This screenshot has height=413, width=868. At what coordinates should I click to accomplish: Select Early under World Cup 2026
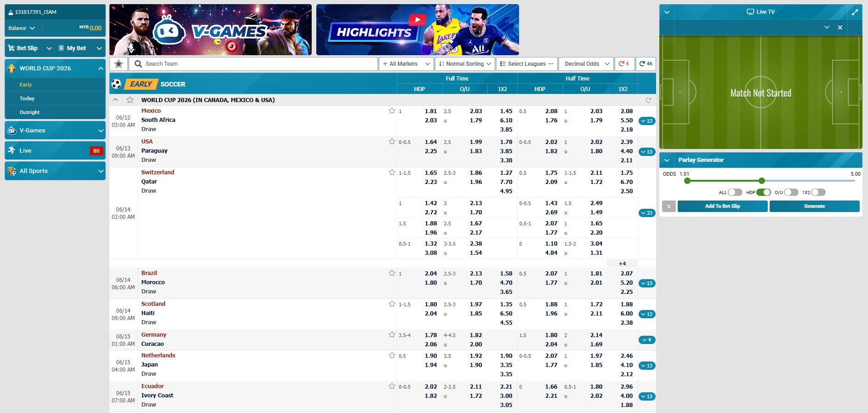26,85
